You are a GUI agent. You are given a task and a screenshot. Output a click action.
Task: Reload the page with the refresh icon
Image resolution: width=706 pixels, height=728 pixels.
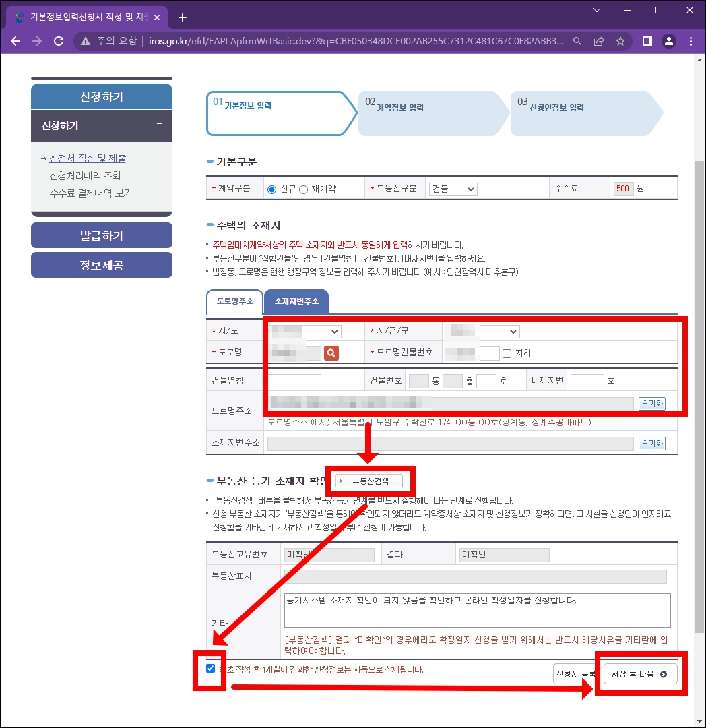(x=59, y=41)
